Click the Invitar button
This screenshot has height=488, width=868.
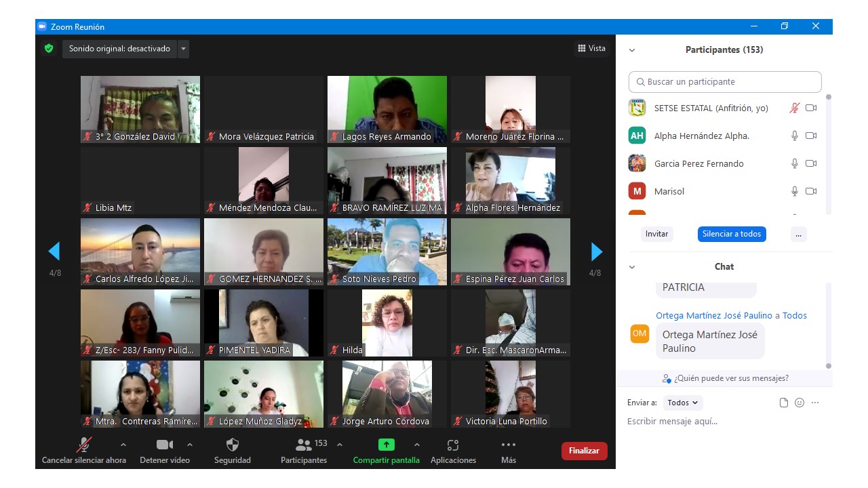coord(656,234)
